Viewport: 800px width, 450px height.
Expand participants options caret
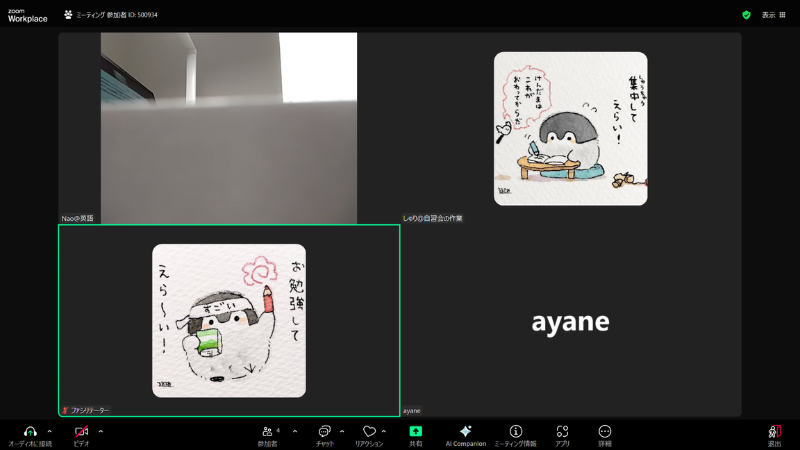295,432
